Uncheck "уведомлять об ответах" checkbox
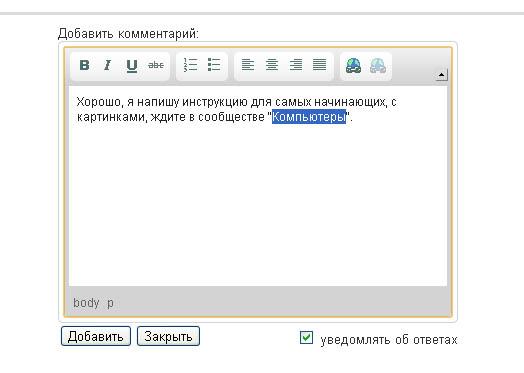Viewport: 524px width, 373px height. pos(306,338)
